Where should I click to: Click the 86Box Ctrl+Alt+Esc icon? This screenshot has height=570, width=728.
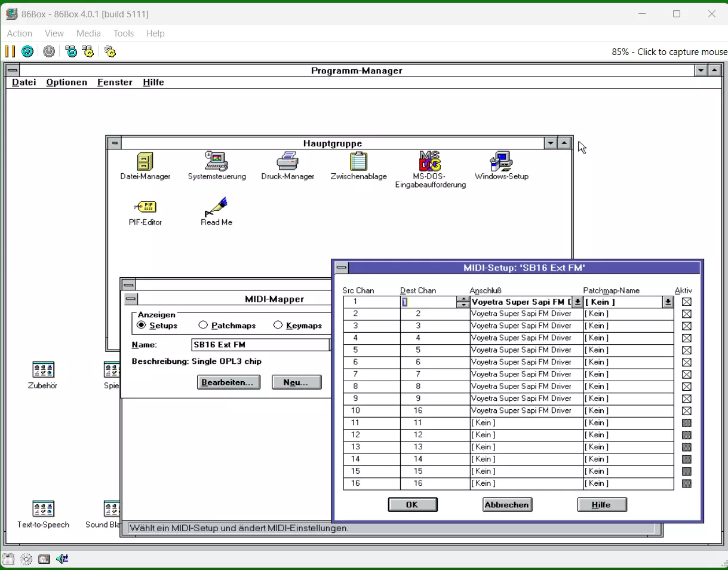point(88,51)
